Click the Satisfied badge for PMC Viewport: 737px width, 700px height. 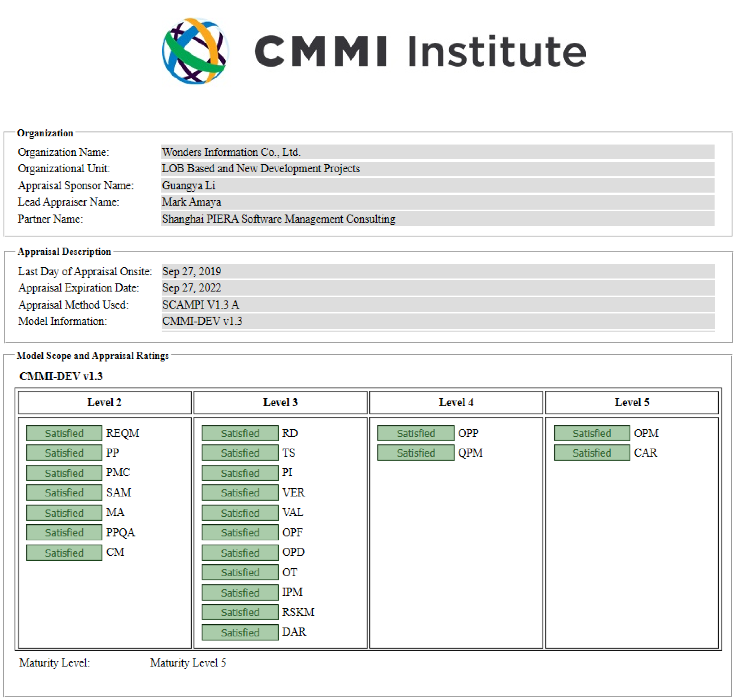[64, 473]
